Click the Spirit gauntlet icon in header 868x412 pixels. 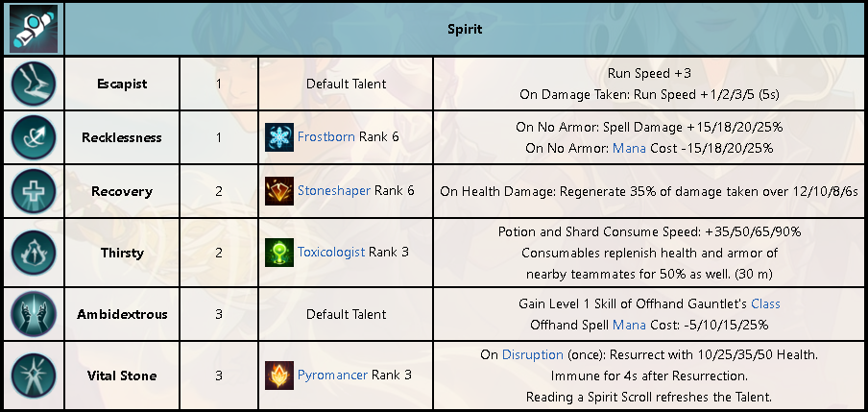(x=34, y=27)
